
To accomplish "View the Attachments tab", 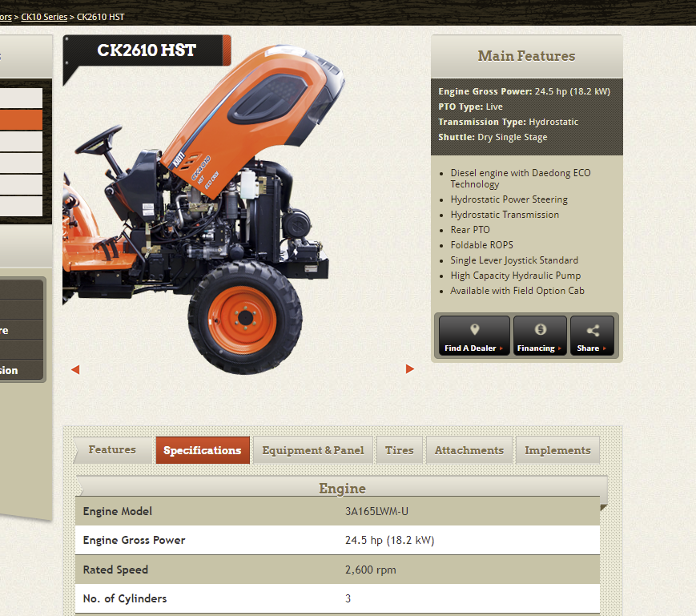I will point(469,450).
